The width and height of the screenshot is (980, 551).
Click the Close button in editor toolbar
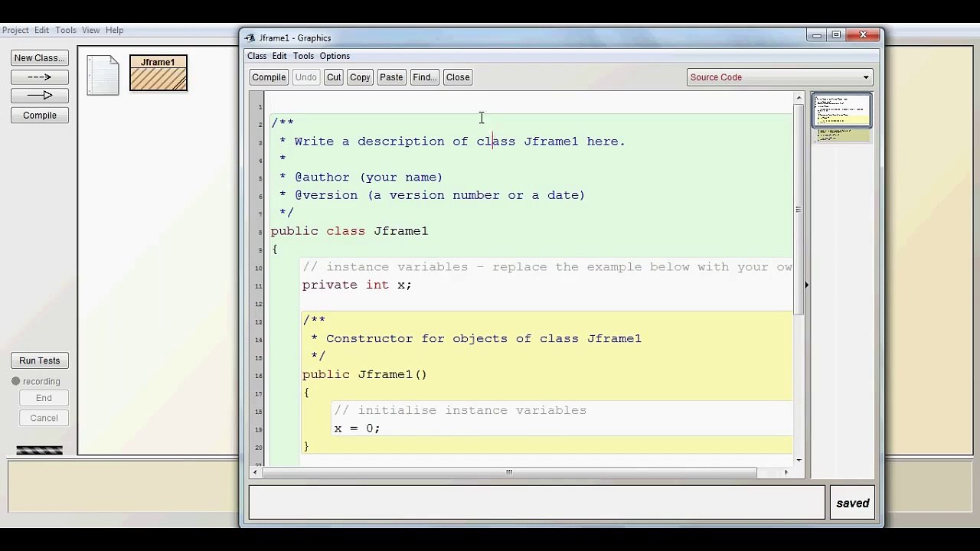(x=458, y=77)
